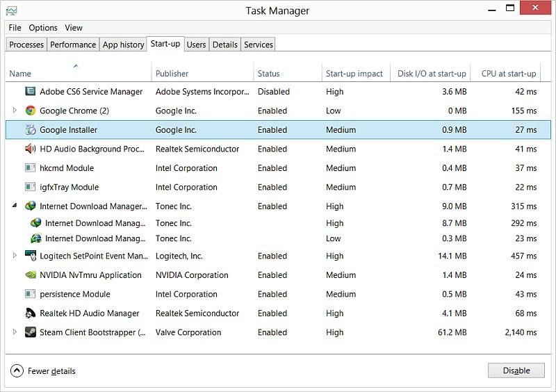Select the HD Audio Background Proc... row

tap(279, 149)
